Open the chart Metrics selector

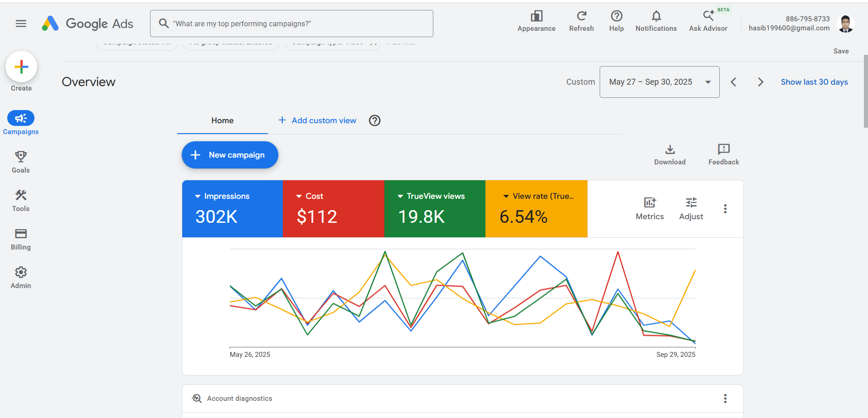pyautogui.click(x=650, y=209)
